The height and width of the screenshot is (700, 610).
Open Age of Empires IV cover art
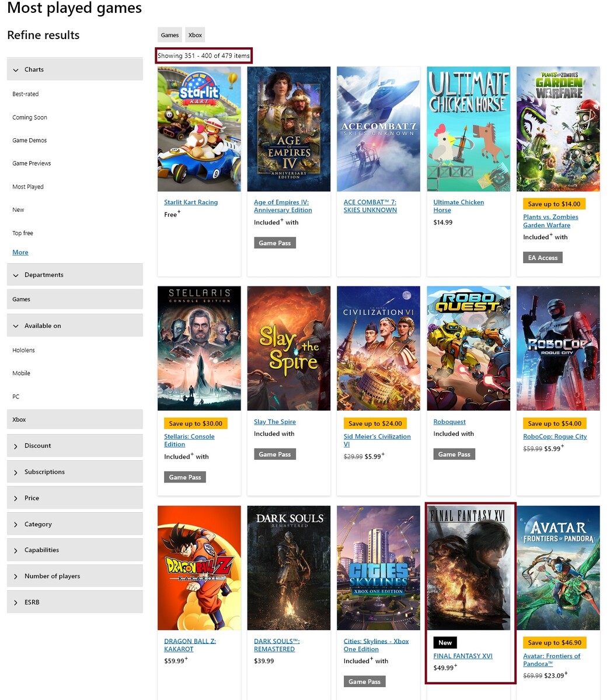click(x=289, y=129)
